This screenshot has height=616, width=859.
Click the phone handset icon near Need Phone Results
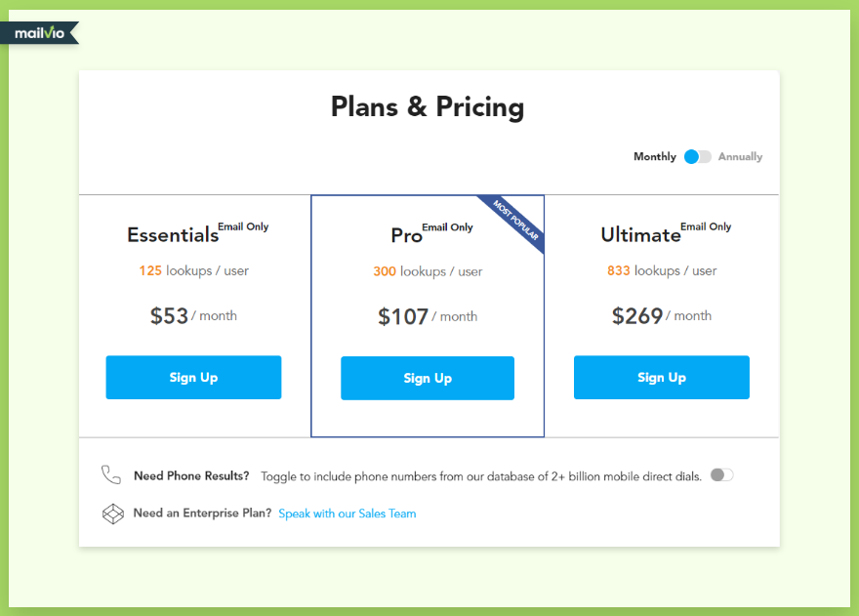(110, 475)
